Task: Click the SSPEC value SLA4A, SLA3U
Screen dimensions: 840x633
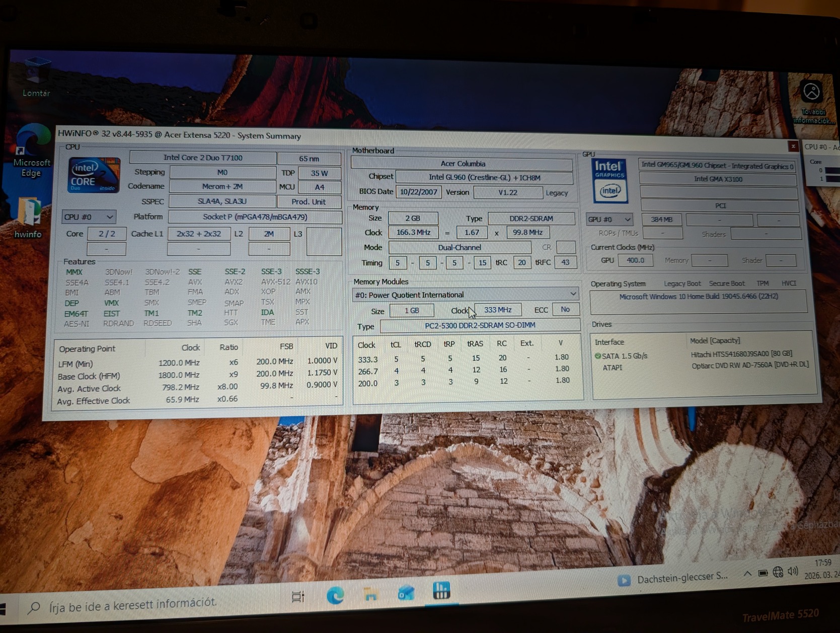Action: pos(222,201)
